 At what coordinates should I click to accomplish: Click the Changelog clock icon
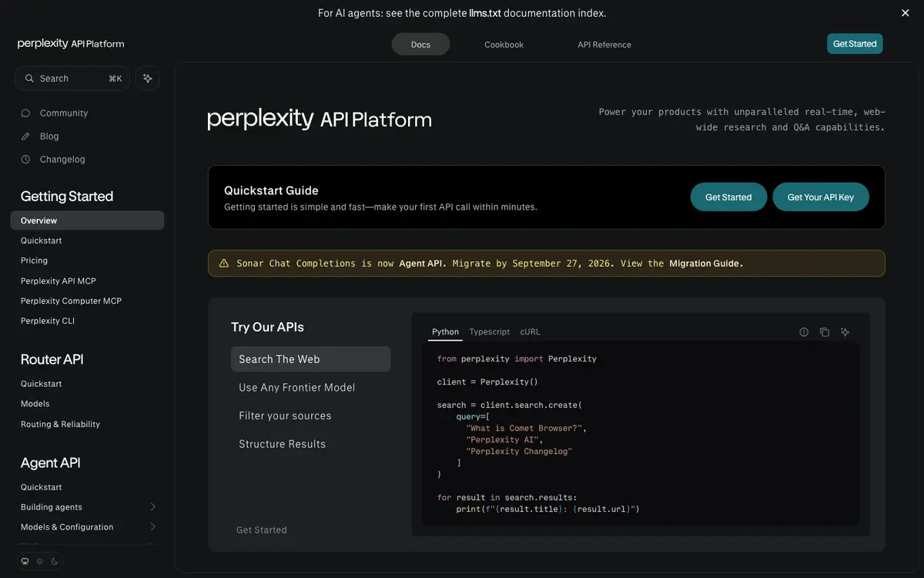[x=25, y=160]
